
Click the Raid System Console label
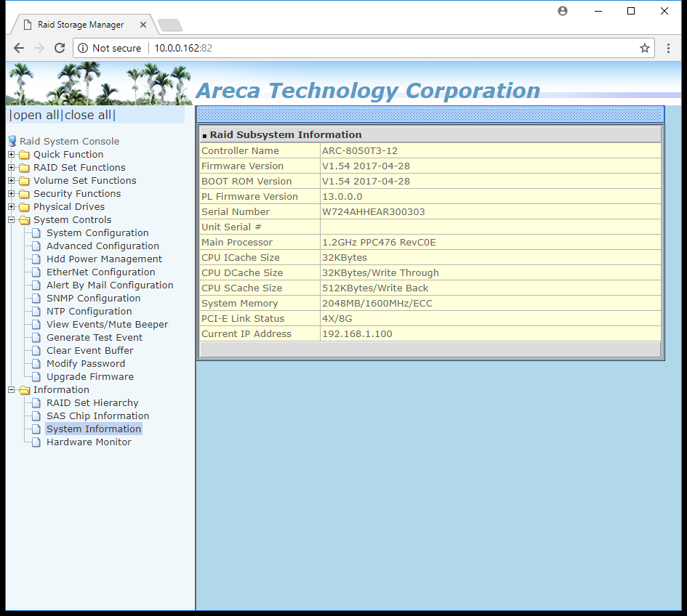pos(69,142)
